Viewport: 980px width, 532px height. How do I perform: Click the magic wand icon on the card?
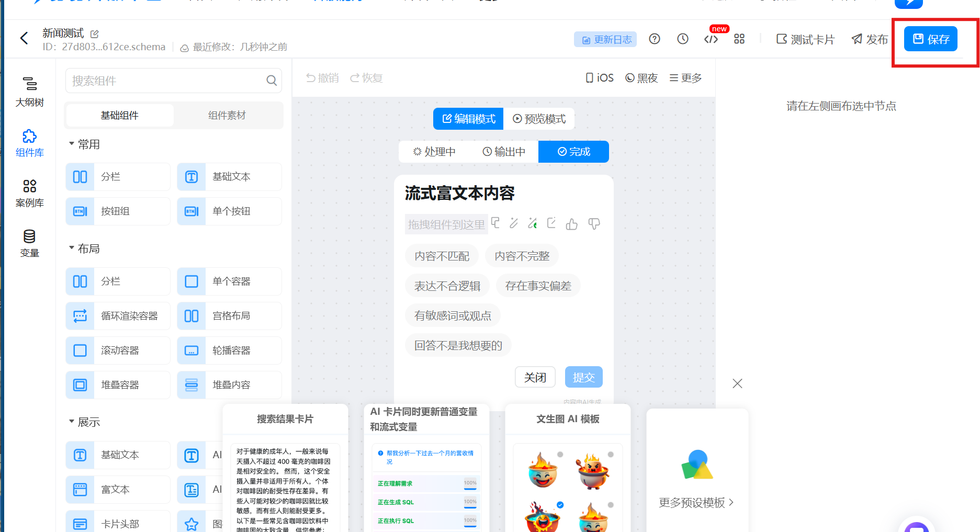click(x=514, y=223)
